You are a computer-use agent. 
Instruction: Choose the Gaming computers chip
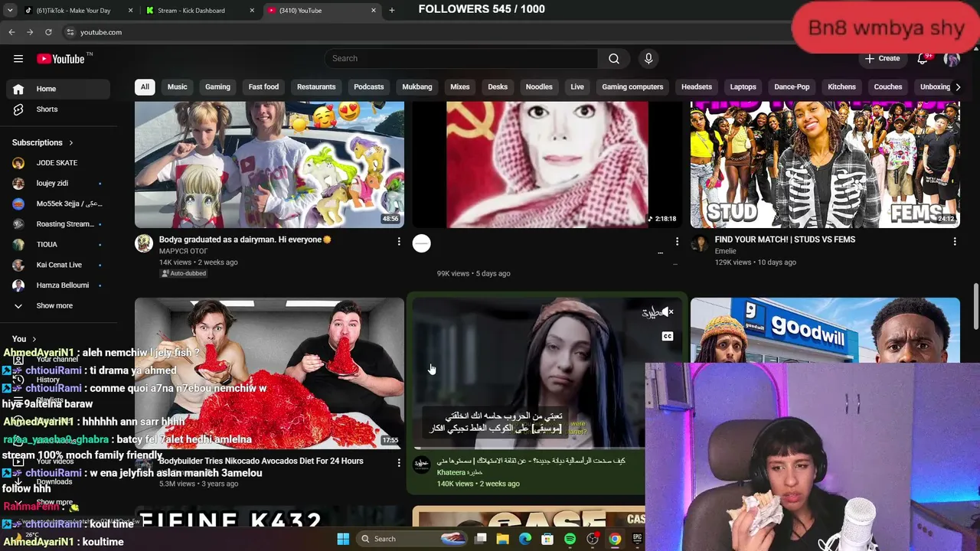tap(632, 86)
